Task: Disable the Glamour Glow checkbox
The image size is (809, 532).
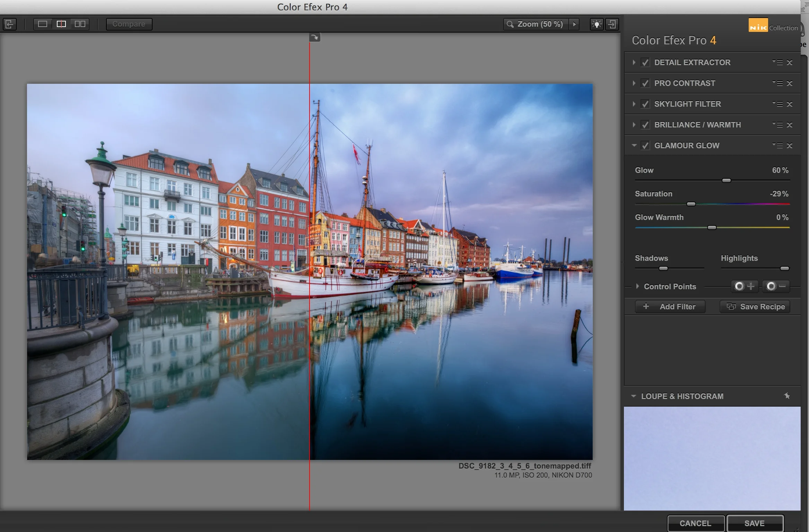Action: coord(645,145)
